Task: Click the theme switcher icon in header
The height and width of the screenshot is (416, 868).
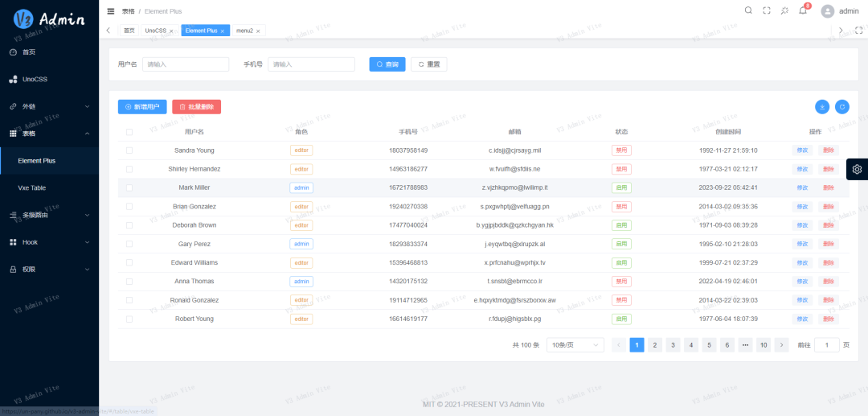Action: (x=784, y=10)
